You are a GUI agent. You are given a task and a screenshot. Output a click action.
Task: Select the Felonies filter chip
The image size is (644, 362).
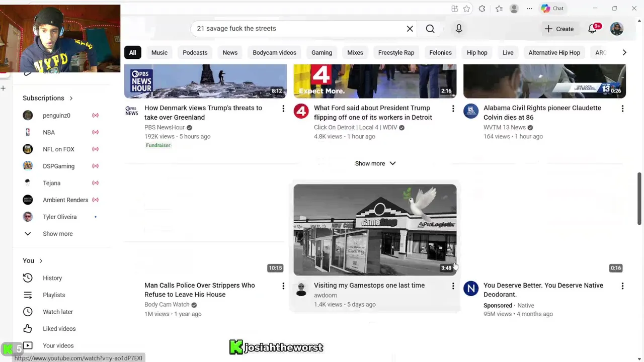(440, 52)
